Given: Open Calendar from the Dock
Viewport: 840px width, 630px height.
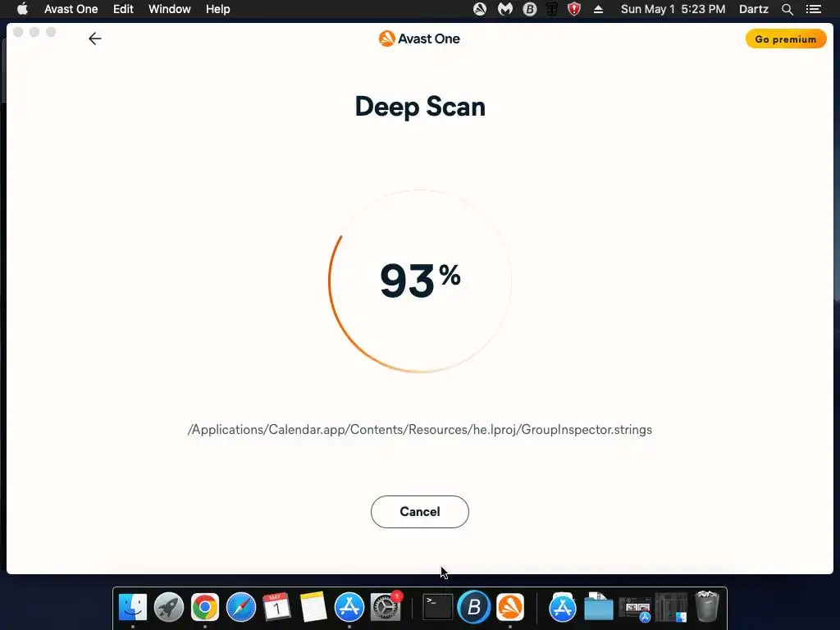Looking at the screenshot, I should [277, 608].
